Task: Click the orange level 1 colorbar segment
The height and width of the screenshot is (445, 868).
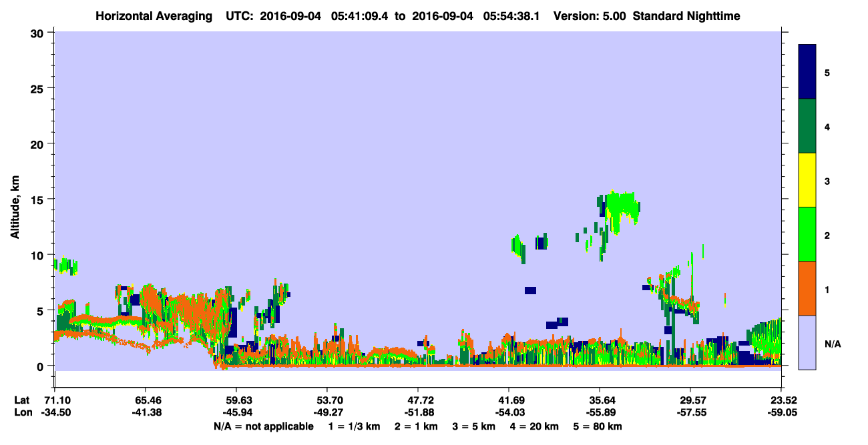Action: [x=807, y=288]
